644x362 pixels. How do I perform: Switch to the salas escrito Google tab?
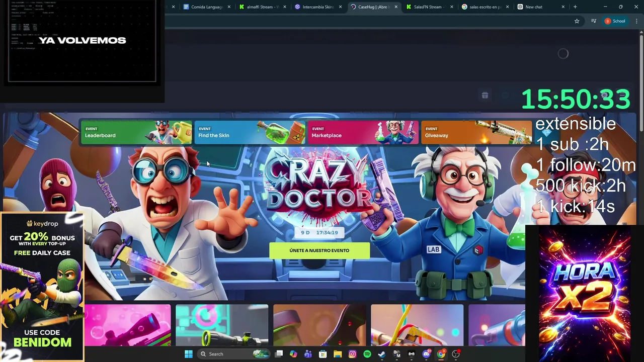tap(484, 7)
